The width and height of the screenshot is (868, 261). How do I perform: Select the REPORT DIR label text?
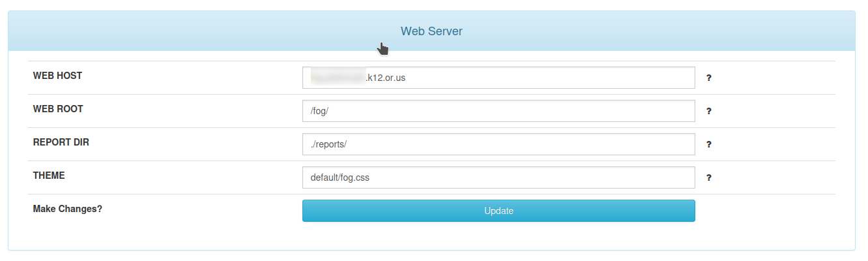point(61,142)
